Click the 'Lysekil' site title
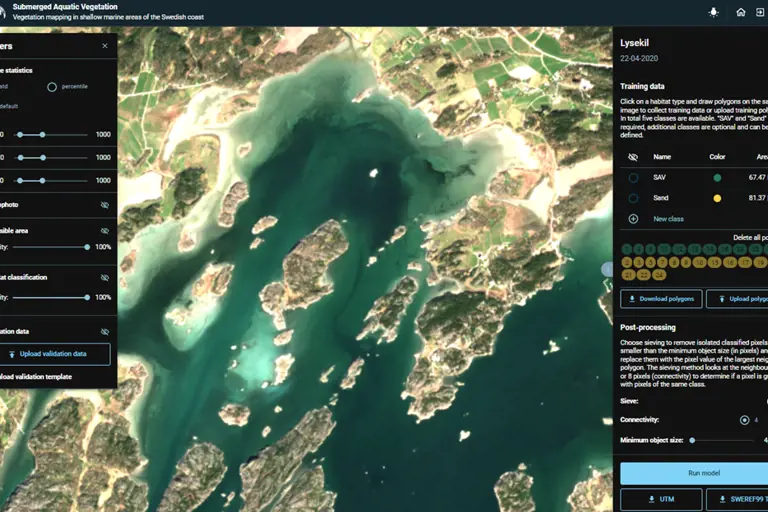Image resolution: width=768 pixels, height=512 pixels. (634, 43)
